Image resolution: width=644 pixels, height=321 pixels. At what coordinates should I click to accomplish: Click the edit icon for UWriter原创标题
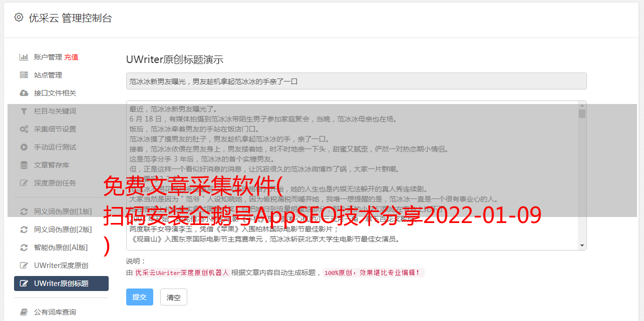24,283
